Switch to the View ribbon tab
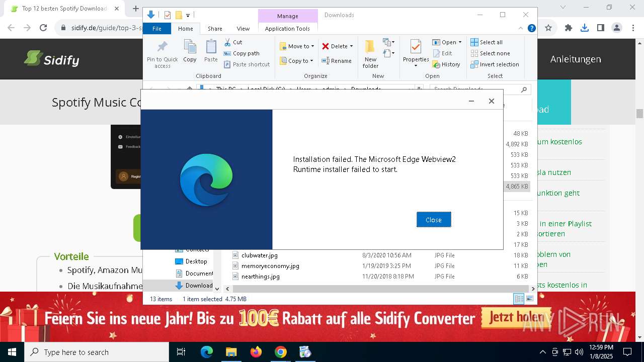The image size is (644, 362). [x=243, y=29]
